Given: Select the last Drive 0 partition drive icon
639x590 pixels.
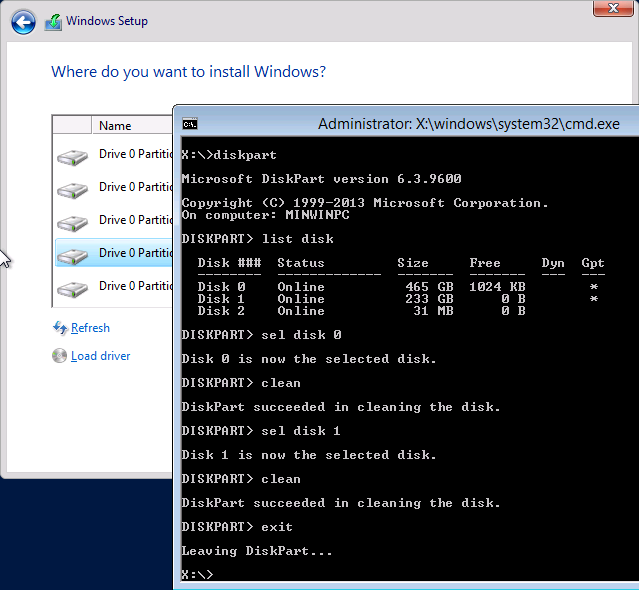Looking at the screenshot, I should 72,289.
